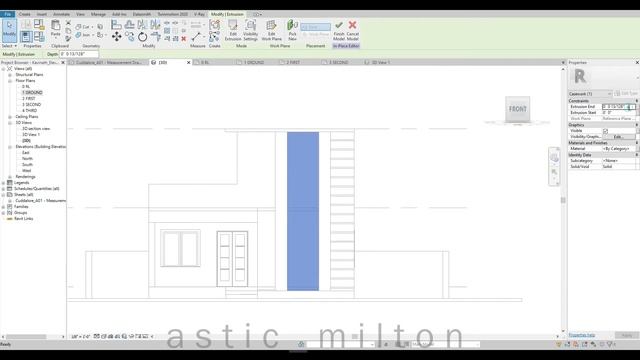Click the FRONT face of ViewCube

518,109
